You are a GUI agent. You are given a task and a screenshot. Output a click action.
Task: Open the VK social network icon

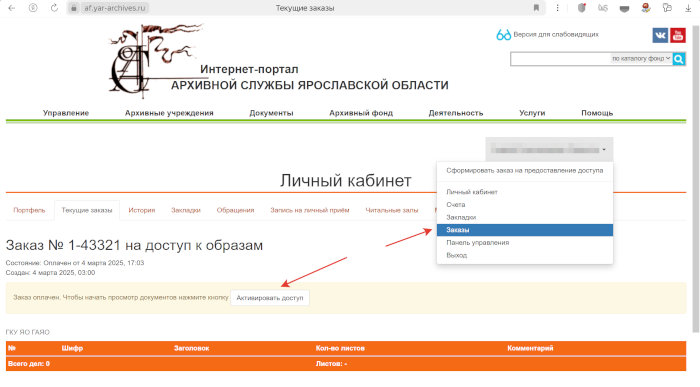point(660,35)
